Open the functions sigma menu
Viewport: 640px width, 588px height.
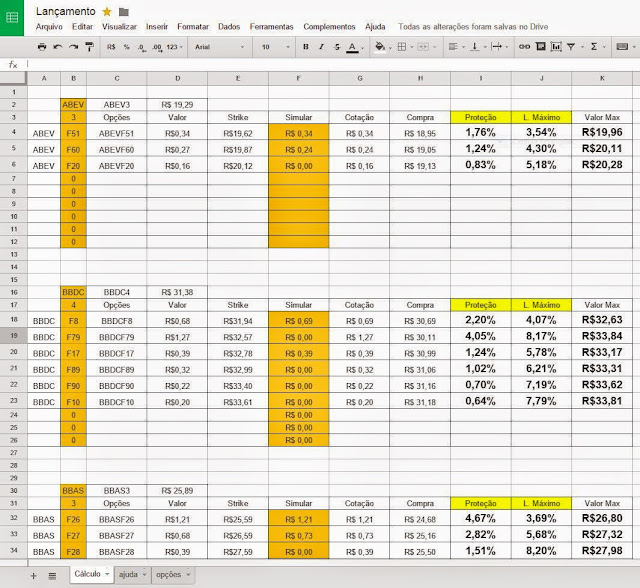(594, 47)
